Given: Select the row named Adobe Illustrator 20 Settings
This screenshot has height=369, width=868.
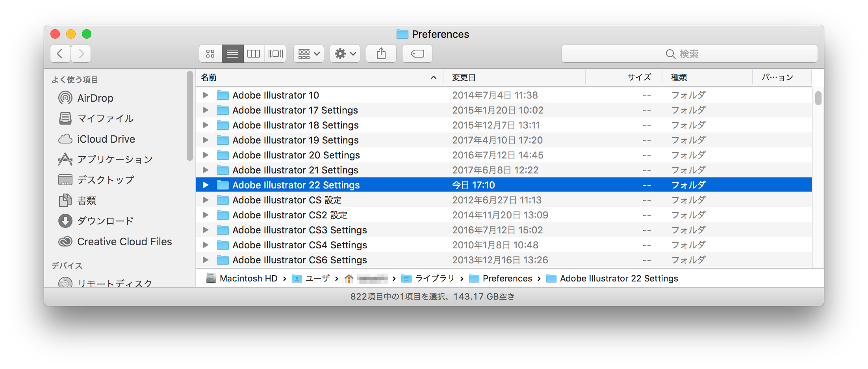Looking at the screenshot, I should (504, 155).
